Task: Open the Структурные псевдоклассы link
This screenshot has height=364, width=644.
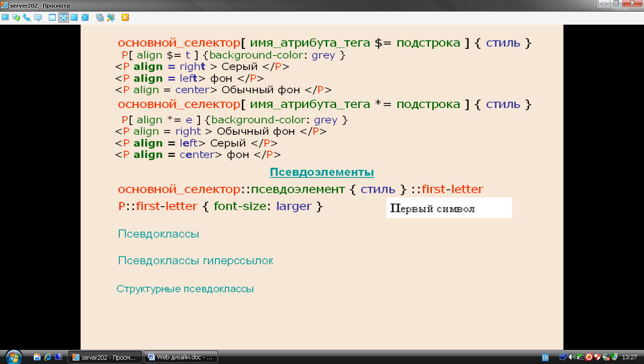Action: point(185,289)
